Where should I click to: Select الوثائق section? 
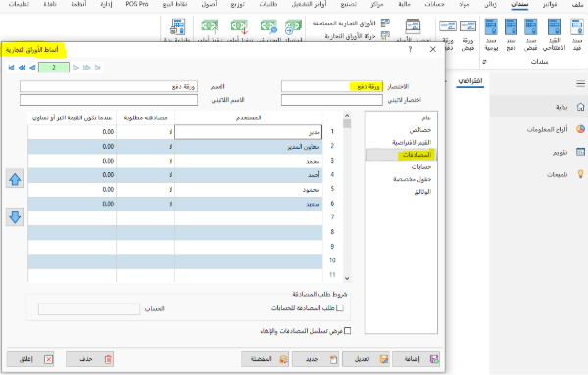(401, 192)
